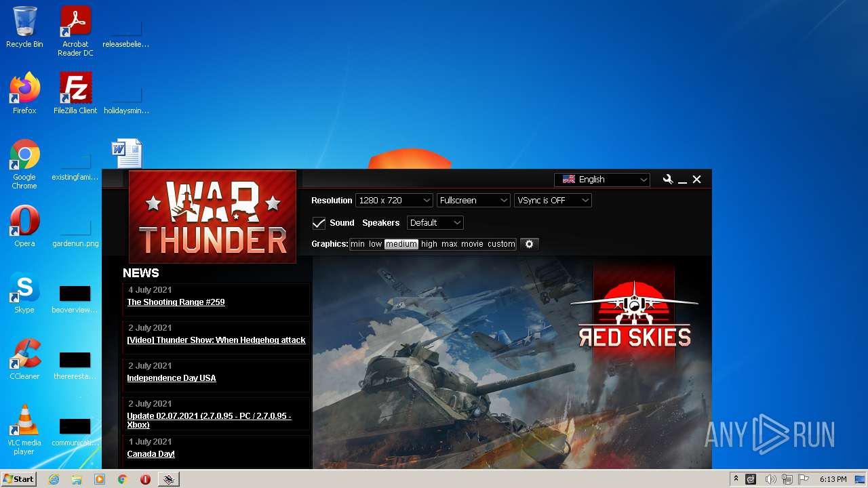Launch Firefox from desktop
Viewport: 868px width, 488px height.
(24, 94)
